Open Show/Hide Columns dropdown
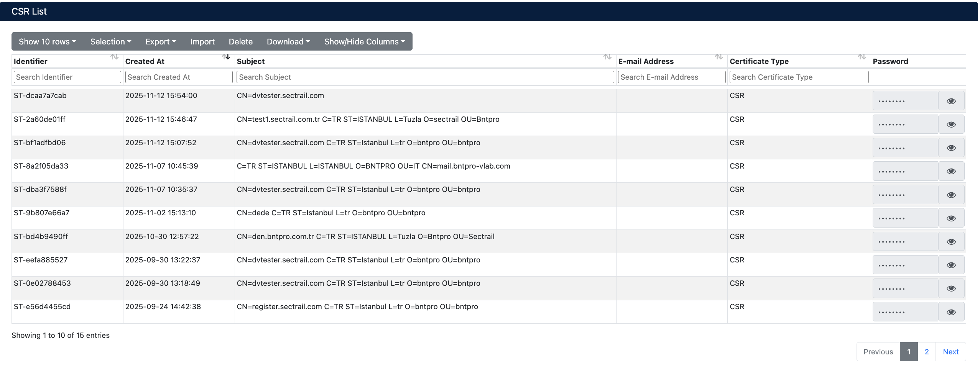 (364, 42)
